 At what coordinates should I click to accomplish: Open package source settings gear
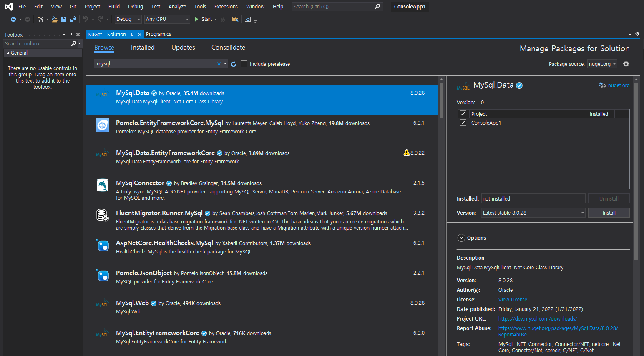[x=626, y=64]
